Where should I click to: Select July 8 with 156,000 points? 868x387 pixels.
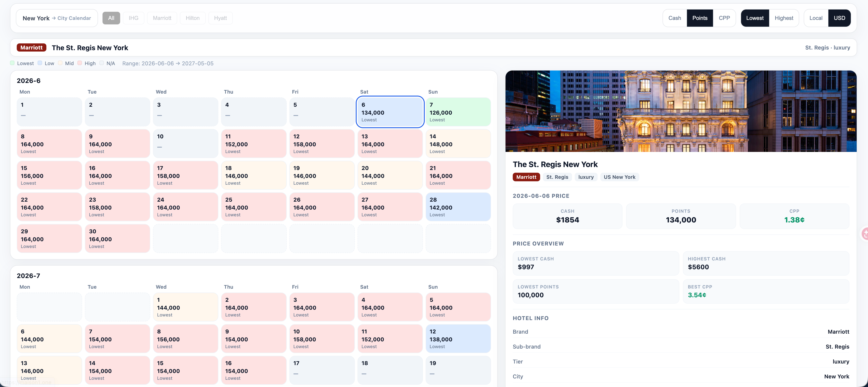(x=186, y=339)
